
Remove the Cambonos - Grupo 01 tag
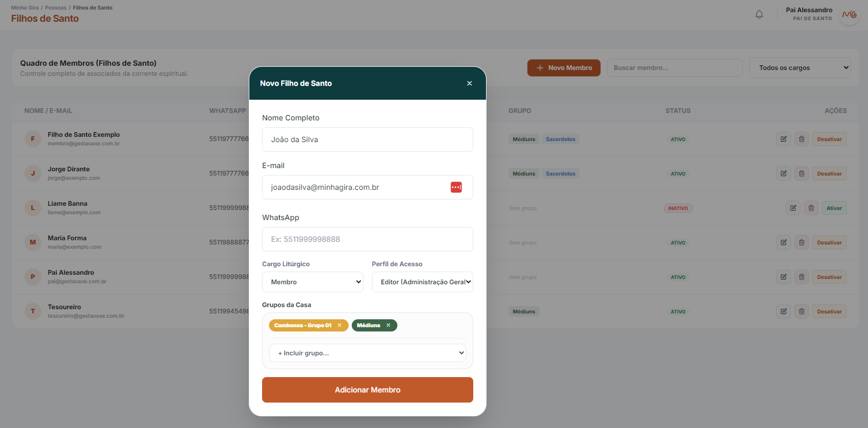[x=340, y=325]
